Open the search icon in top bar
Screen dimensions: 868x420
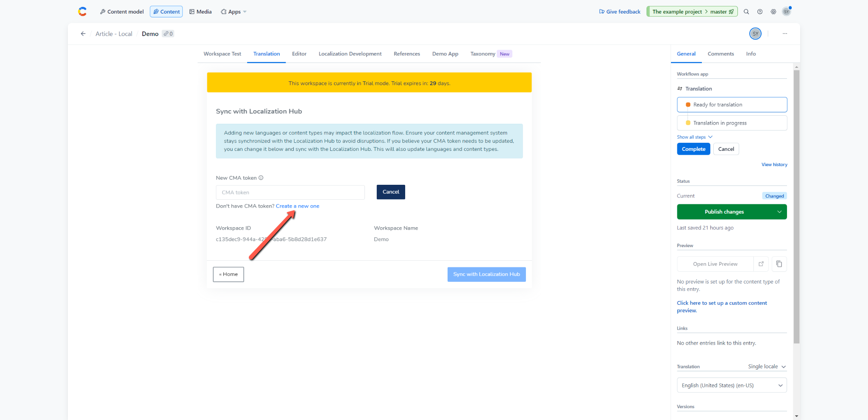pos(746,11)
